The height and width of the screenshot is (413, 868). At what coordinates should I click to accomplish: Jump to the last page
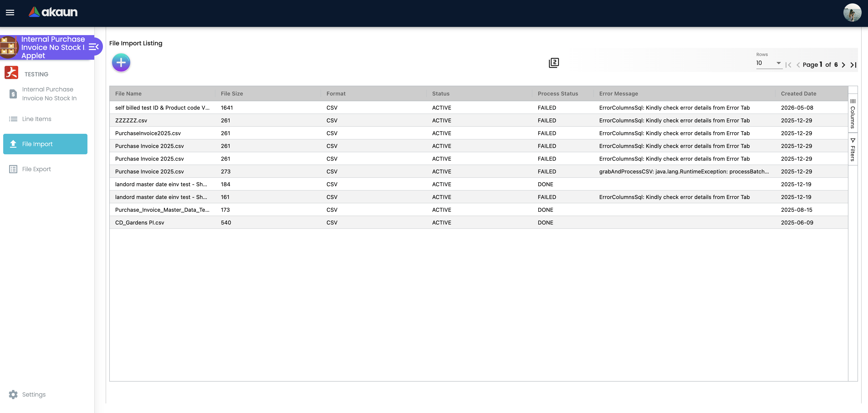(x=853, y=65)
